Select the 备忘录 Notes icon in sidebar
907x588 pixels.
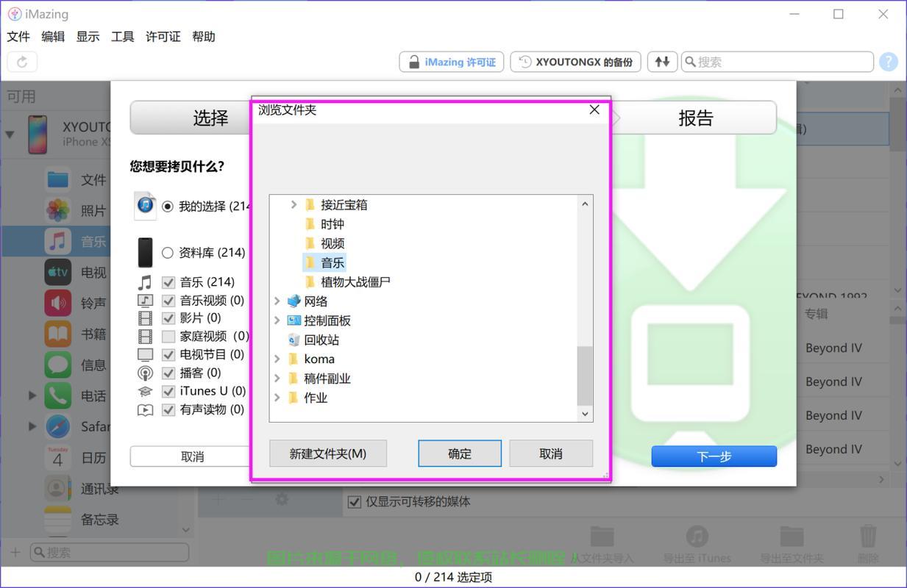(57, 519)
